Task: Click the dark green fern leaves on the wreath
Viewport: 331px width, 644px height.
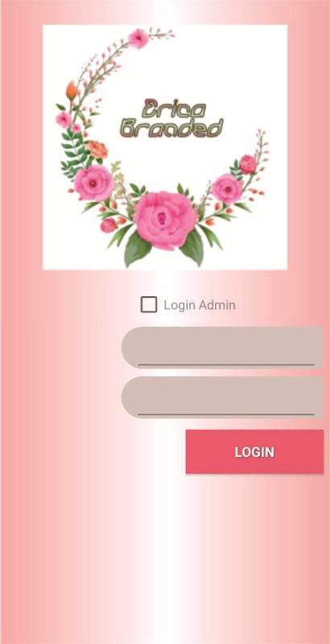Action: tap(73, 153)
